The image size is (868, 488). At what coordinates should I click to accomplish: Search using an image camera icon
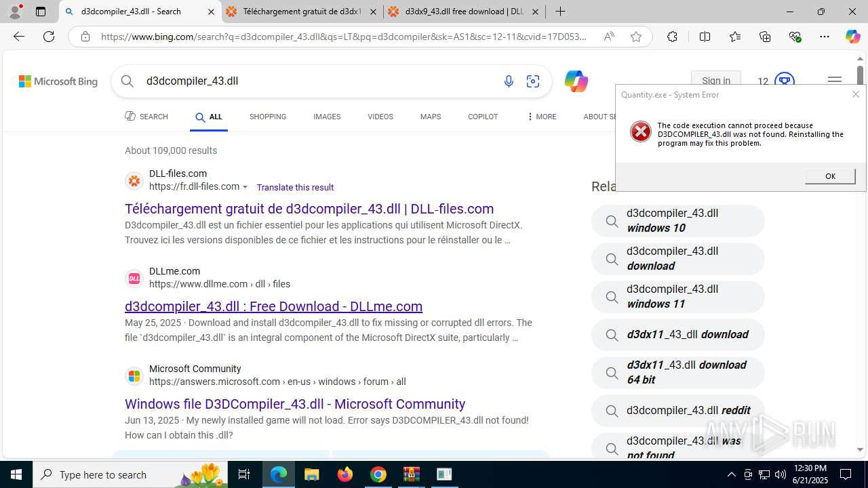pos(533,81)
